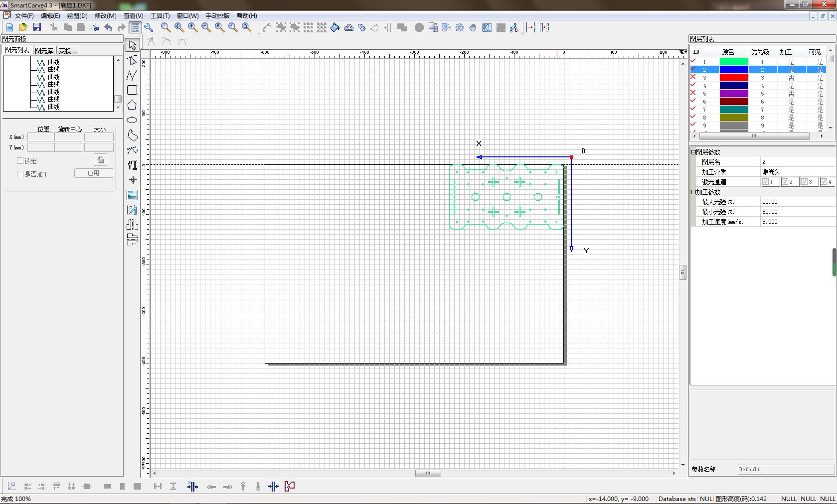Collapse the 加工参数 section
This screenshot has height=504, width=837.
tap(693, 192)
